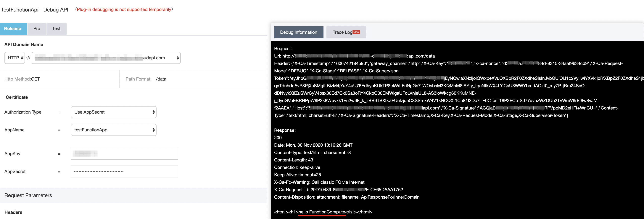Open the Authorization Type dropdown showing Use AppSecret
Image resolution: width=644 pixels, height=219 pixels.
[114, 112]
